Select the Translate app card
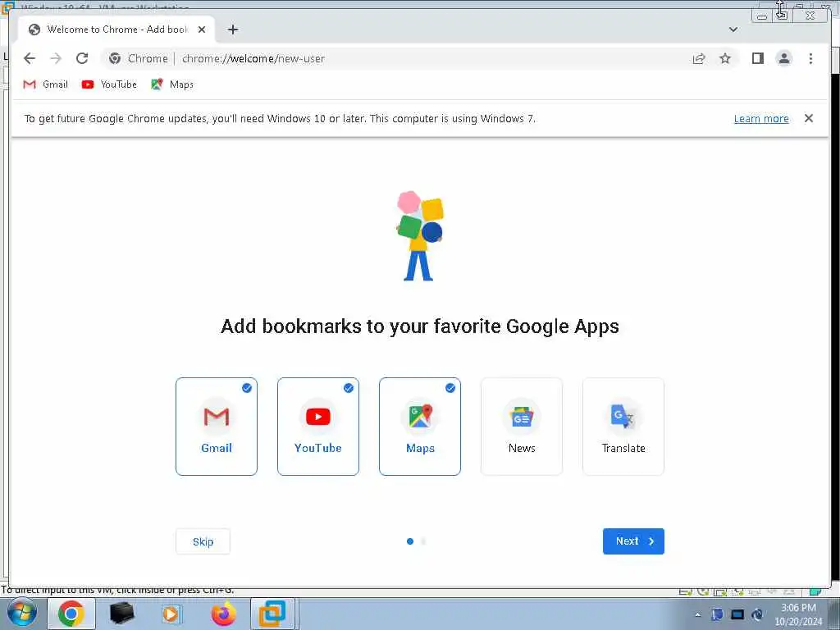 coord(623,427)
